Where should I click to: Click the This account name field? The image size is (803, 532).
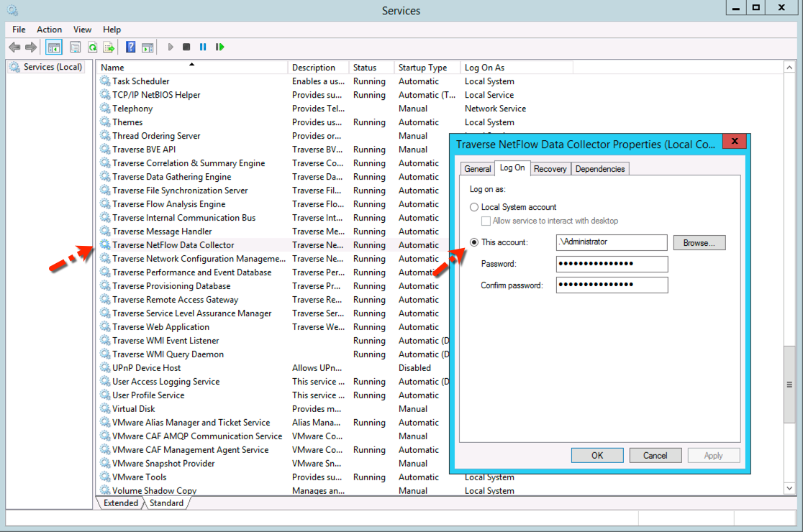pyautogui.click(x=612, y=242)
